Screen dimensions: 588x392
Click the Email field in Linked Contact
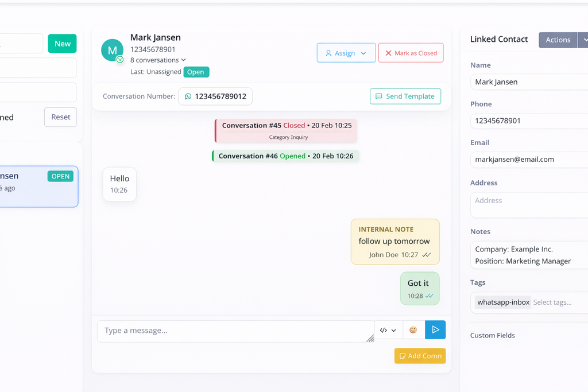(x=528, y=160)
